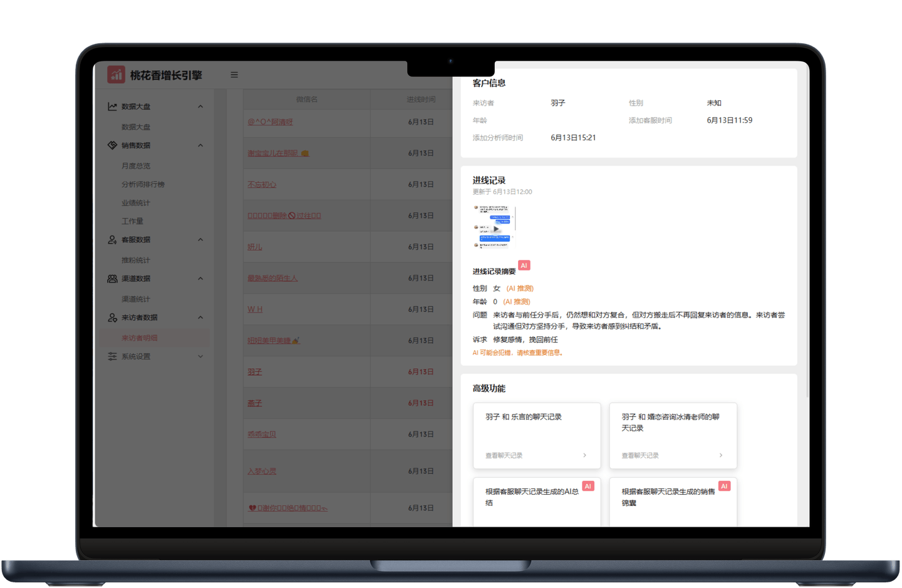
Task: Open visitor link 谢宝宝儿在那呢
Action: (x=278, y=153)
